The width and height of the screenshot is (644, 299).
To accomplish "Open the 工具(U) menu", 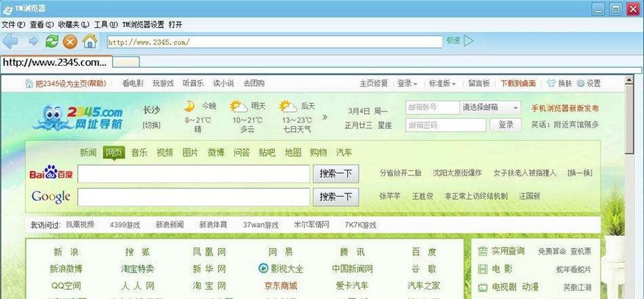I will 106,24.
